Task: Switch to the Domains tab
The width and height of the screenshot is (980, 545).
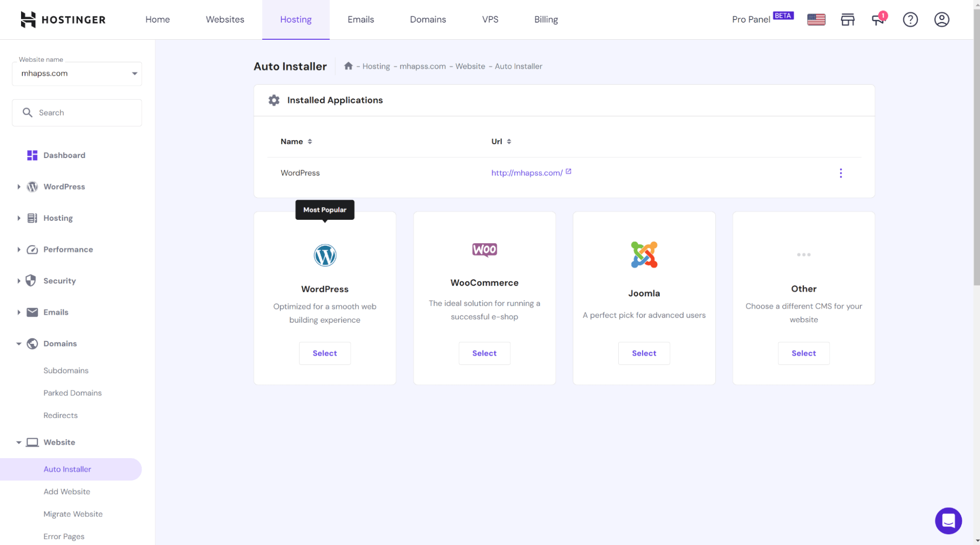Action: (x=427, y=20)
